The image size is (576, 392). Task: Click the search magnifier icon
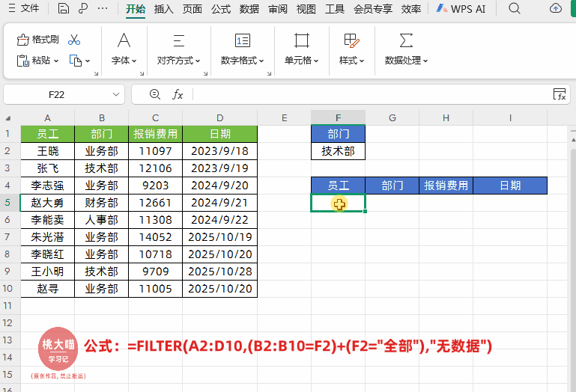(515, 8)
